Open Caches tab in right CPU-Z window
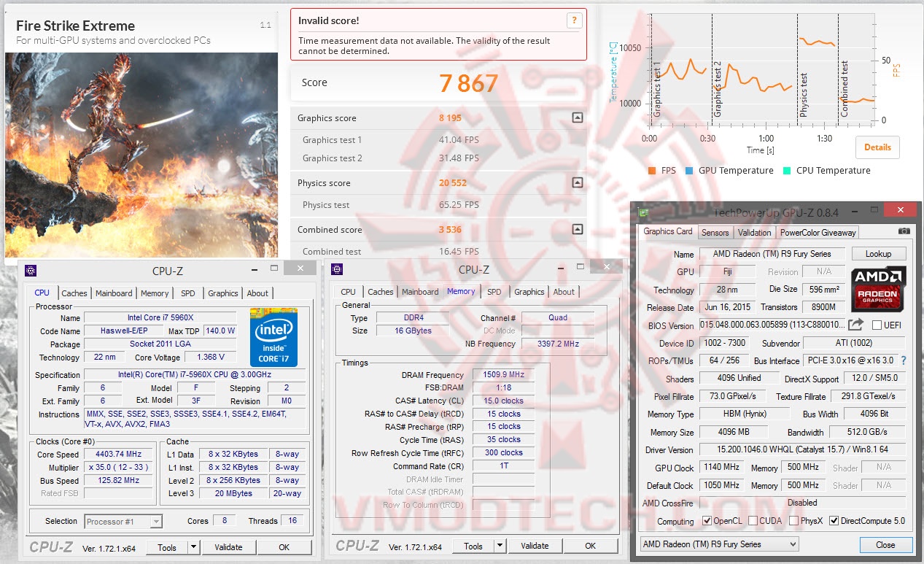The image size is (924, 564). coord(381,292)
